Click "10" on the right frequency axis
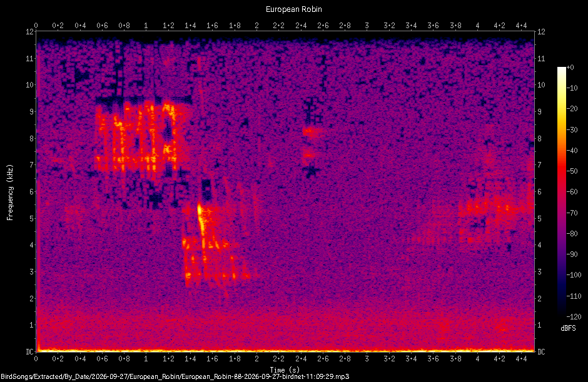 (541, 85)
